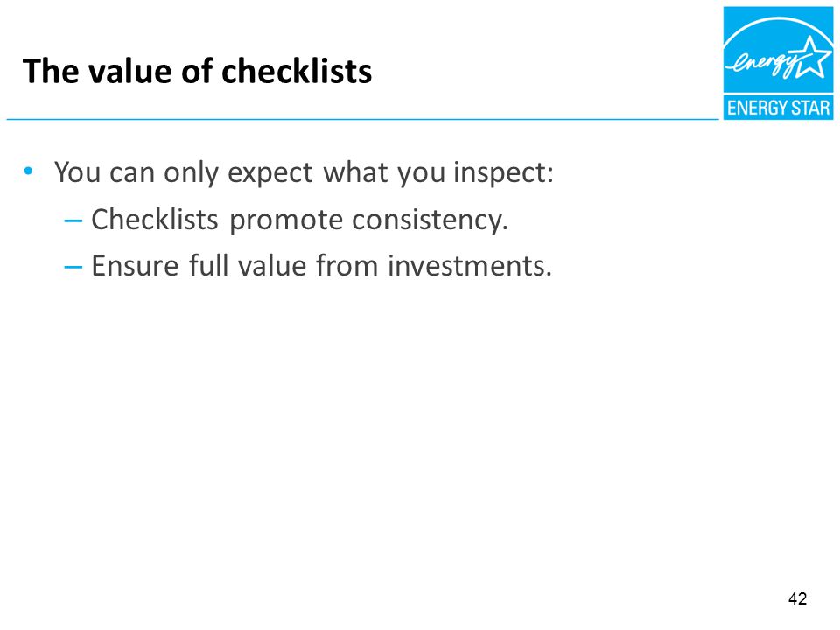
Task: Select the slide title 'The value of checklists'
Action: click(x=197, y=71)
